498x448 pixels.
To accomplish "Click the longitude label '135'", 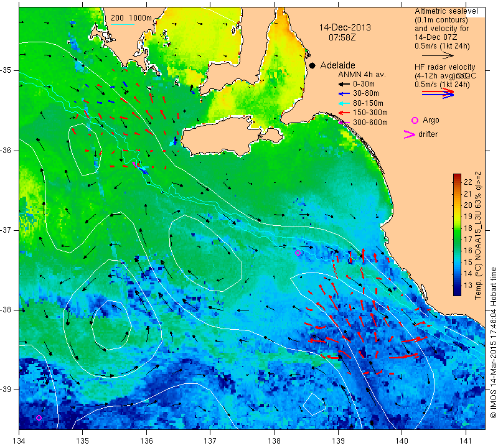I will point(83,441).
